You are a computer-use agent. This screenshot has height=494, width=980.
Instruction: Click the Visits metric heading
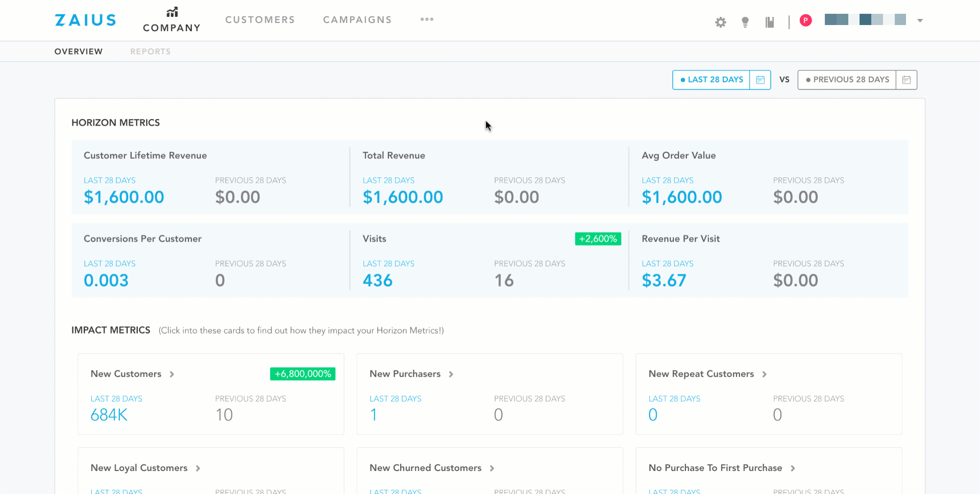[374, 239]
